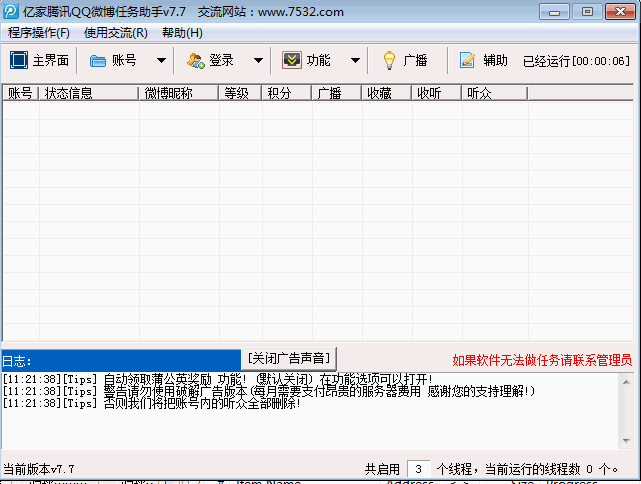Viewport: 641px width, 484px height.
Task: Sort by 广播 column header
Action: tap(337, 93)
